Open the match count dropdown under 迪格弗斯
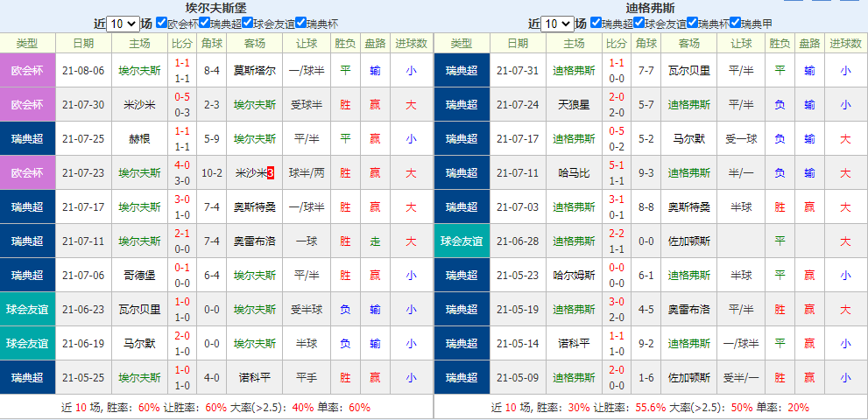868x420 pixels. click(x=557, y=24)
